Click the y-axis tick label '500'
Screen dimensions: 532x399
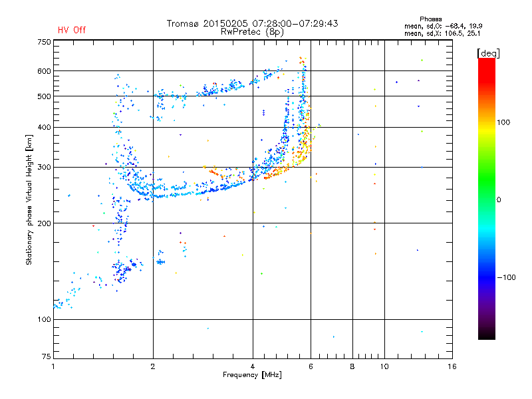pos(44,96)
